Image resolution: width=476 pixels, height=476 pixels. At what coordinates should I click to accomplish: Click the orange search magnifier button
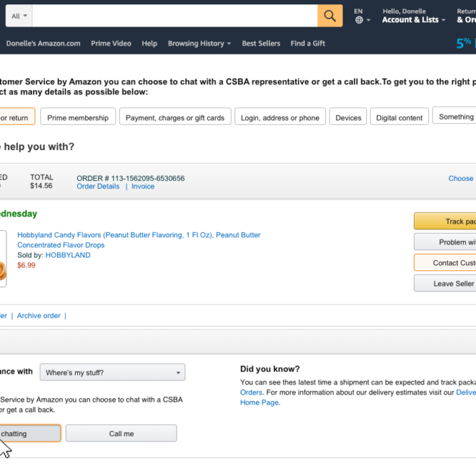pyautogui.click(x=330, y=16)
